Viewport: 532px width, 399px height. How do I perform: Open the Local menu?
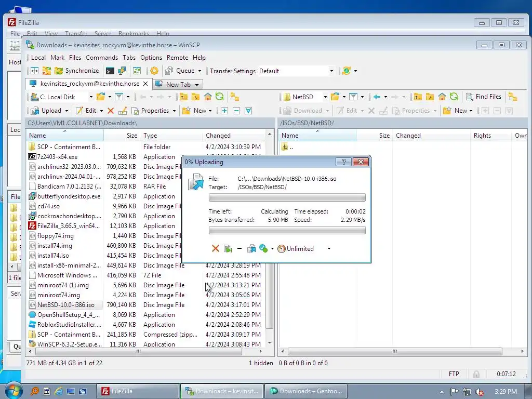38,58
